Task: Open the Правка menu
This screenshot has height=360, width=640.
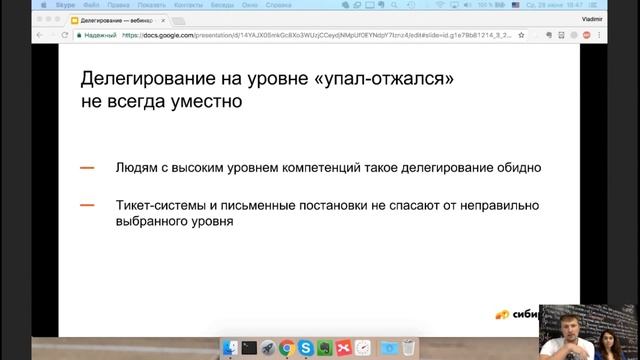Action: tap(118, 5)
